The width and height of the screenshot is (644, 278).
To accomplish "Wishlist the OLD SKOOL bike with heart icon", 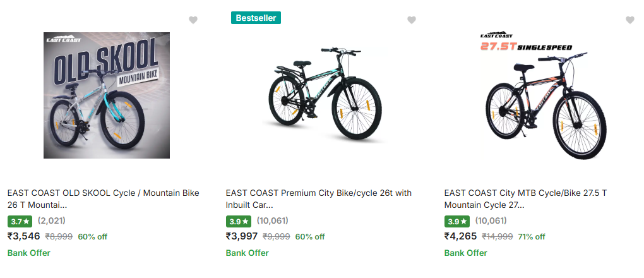I will click(193, 20).
